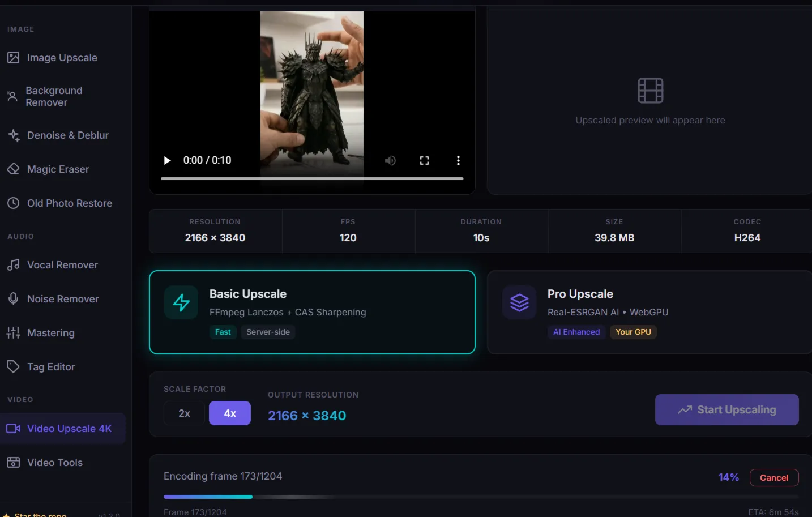Viewport: 812px width, 517px height.
Task: Click the Server-side tag
Action: (x=268, y=332)
